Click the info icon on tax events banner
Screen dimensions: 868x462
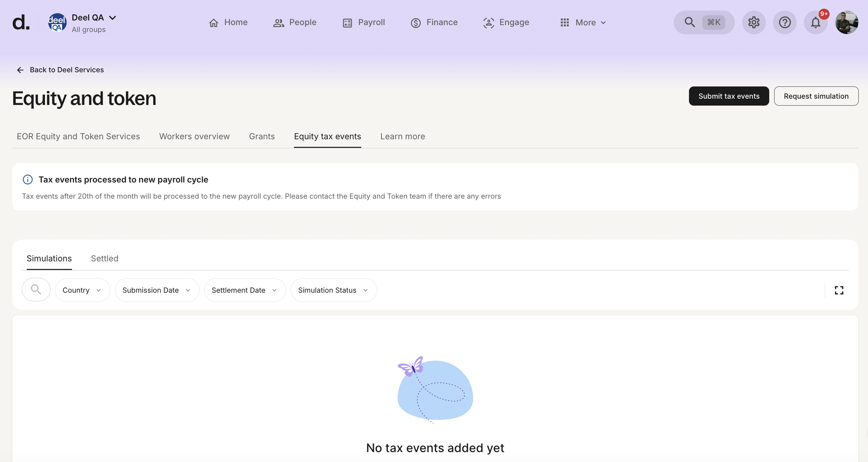(x=27, y=180)
